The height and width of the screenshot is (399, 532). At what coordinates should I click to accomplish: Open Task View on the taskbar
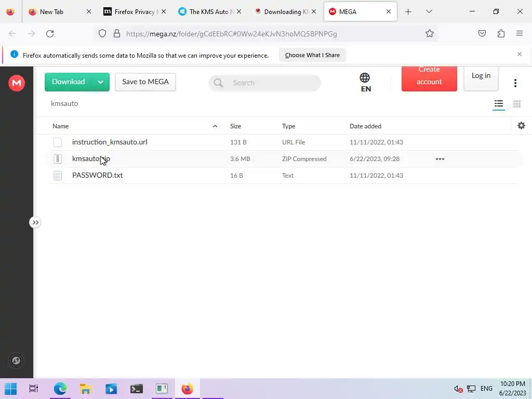point(34,389)
